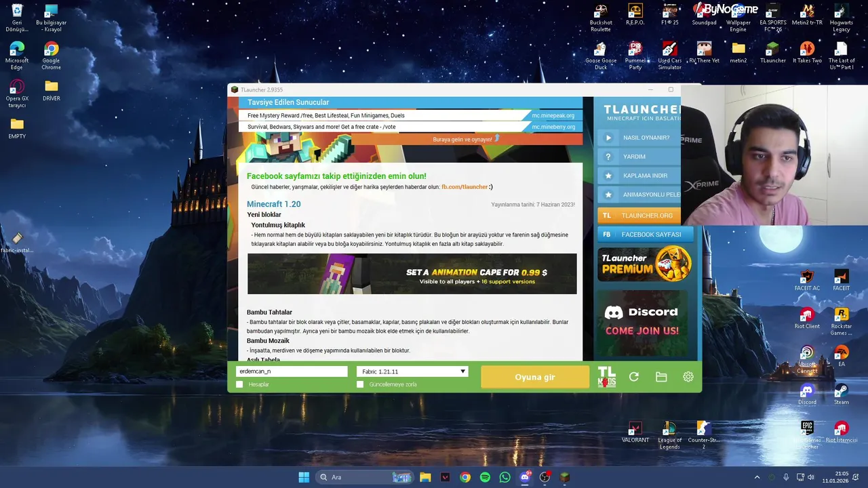868x488 pixels.
Task: Open KAPLAMA INDIR sidebar item
Action: point(639,176)
